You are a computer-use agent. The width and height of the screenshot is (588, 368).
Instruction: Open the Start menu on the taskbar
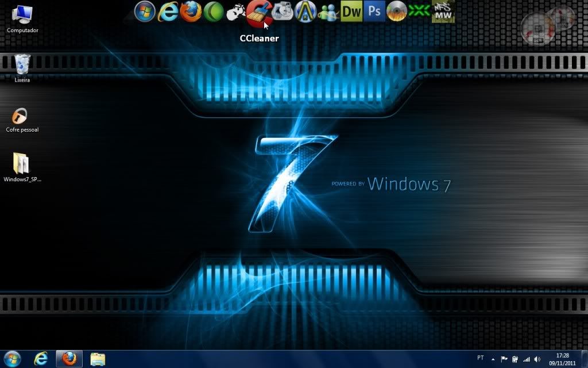(x=11, y=359)
